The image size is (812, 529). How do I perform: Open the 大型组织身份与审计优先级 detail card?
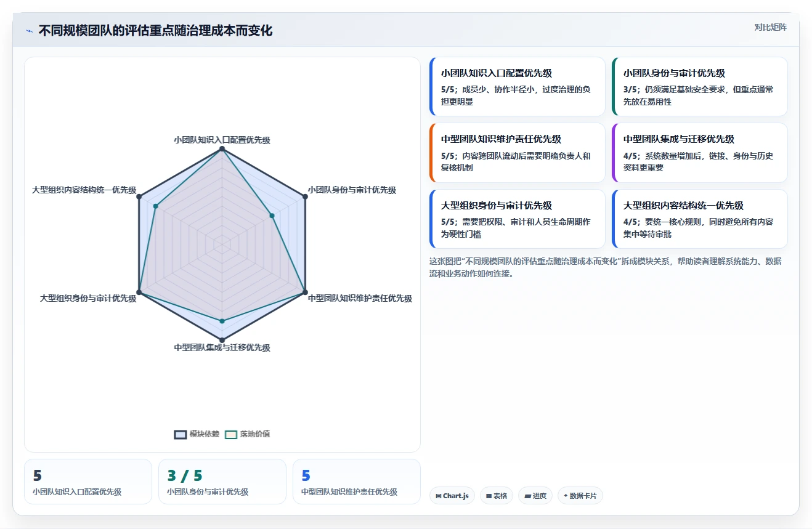pos(517,219)
